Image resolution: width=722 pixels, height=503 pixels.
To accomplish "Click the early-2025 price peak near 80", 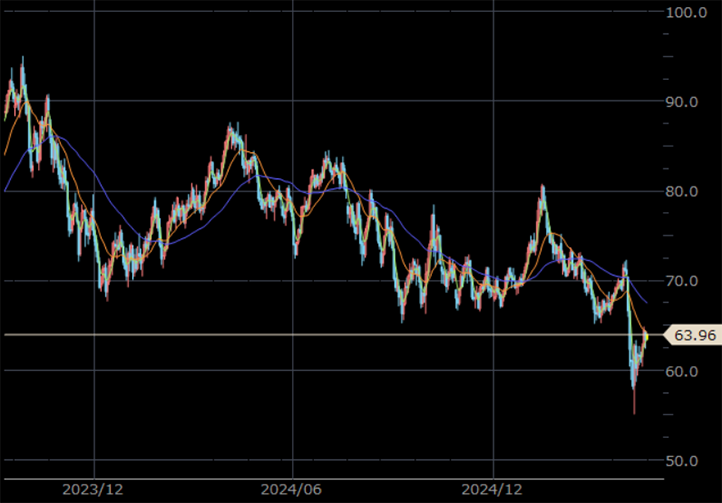I will pos(542,188).
